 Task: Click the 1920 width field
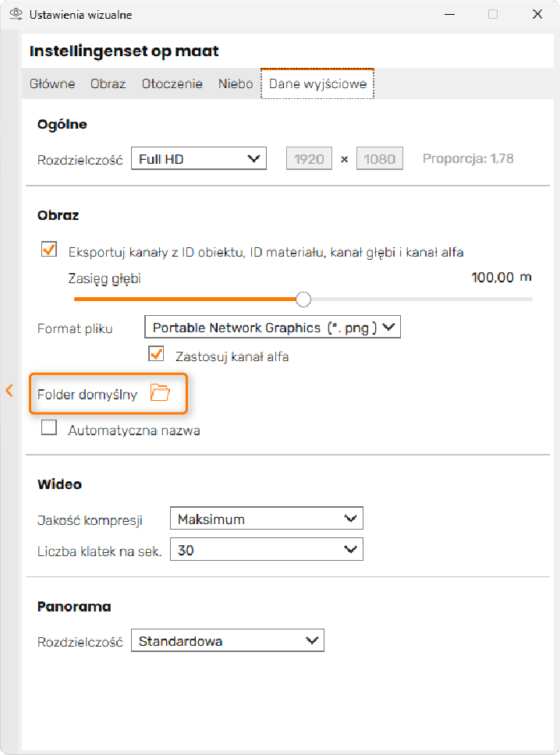pos(309,159)
